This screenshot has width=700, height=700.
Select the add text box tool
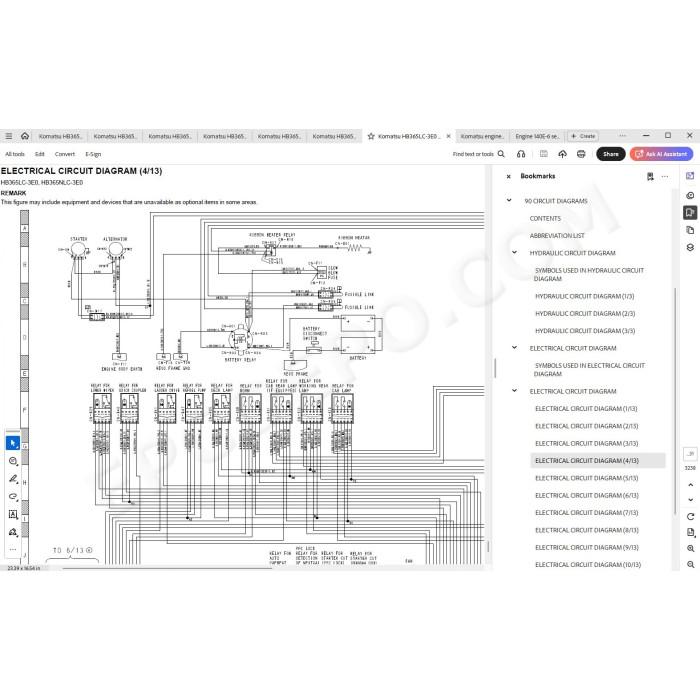pos(13,514)
